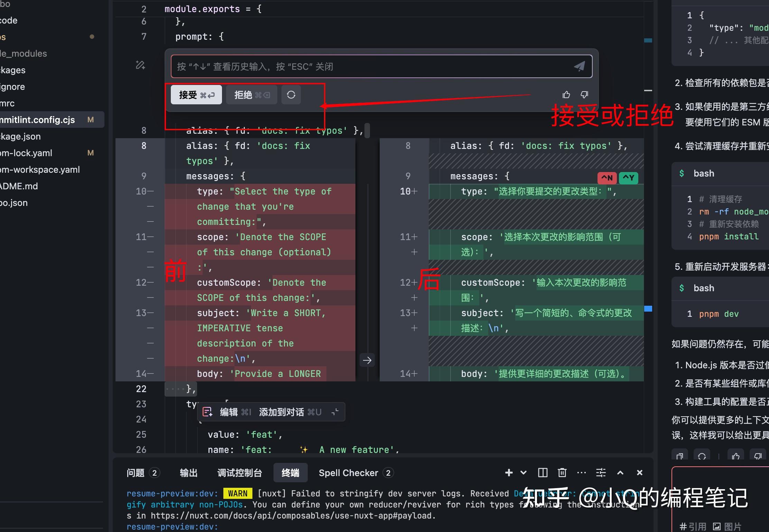Regenerate the chat answer with the refresh icon
769x532 pixels.
(x=702, y=456)
